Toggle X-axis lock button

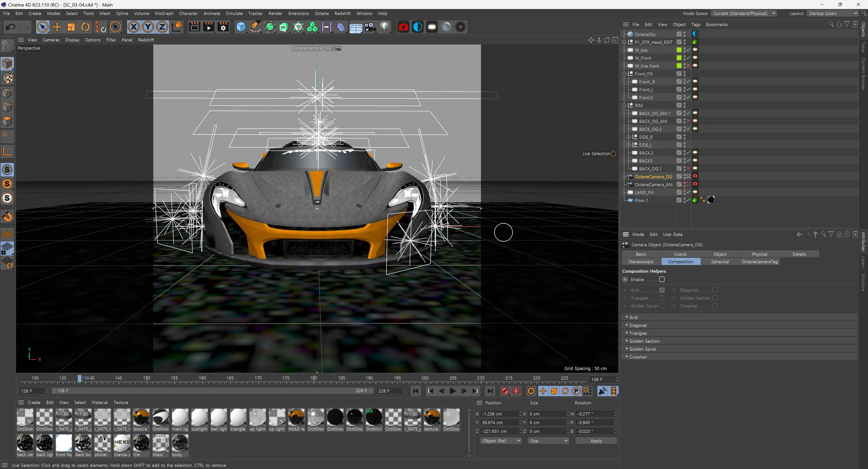(133, 27)
